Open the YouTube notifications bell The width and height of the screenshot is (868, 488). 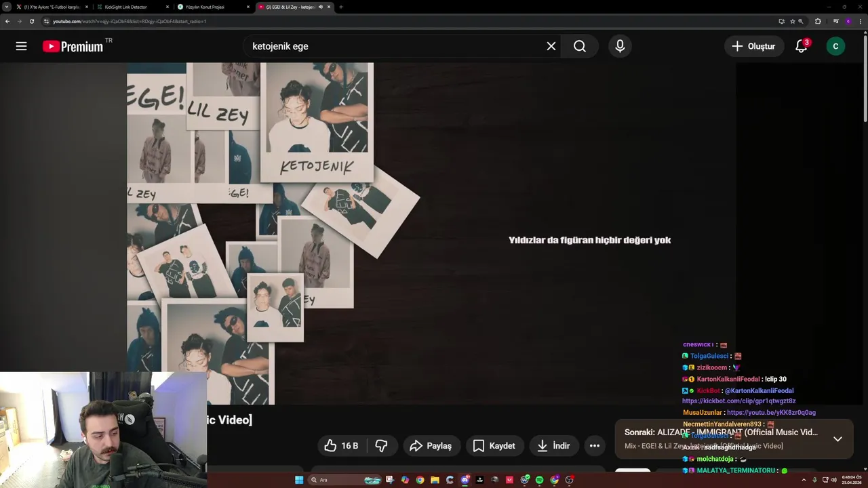tap(802, 46)
